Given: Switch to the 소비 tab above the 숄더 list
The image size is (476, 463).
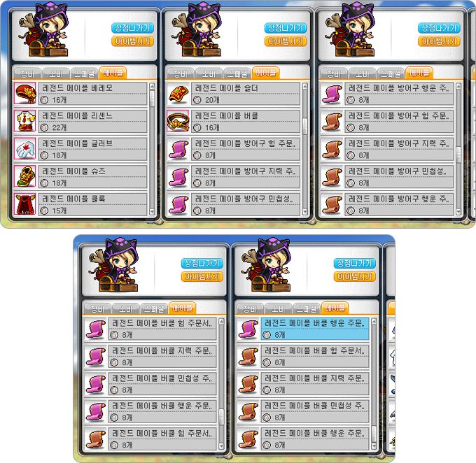Looking at the screenshot, I should click(x=209, y=73).
